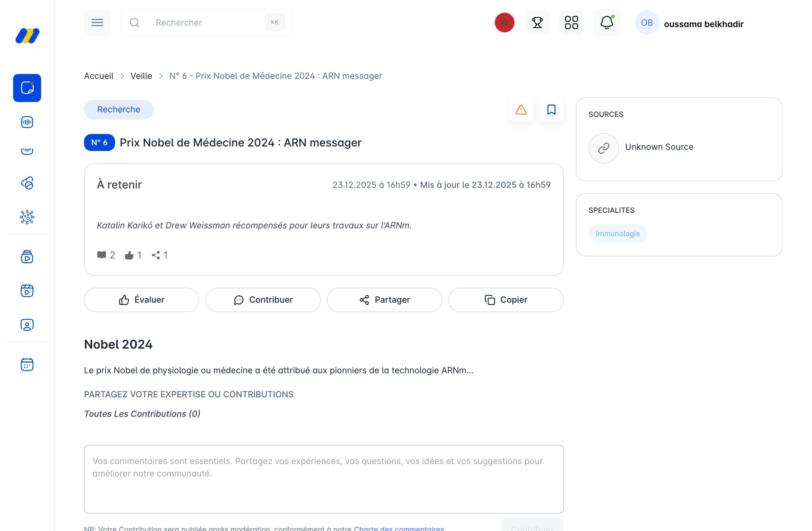812x531 pixels.
Task: Toggle the bookmark icon for article
Action: click(551, 110)
